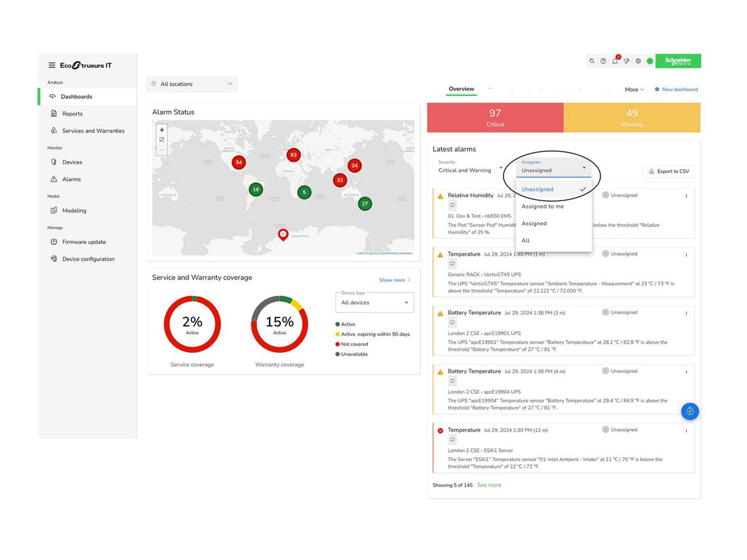This screenshot has height=560, width=747.
Task: Choose 'All' in the Assignee list
Action: 526,241
